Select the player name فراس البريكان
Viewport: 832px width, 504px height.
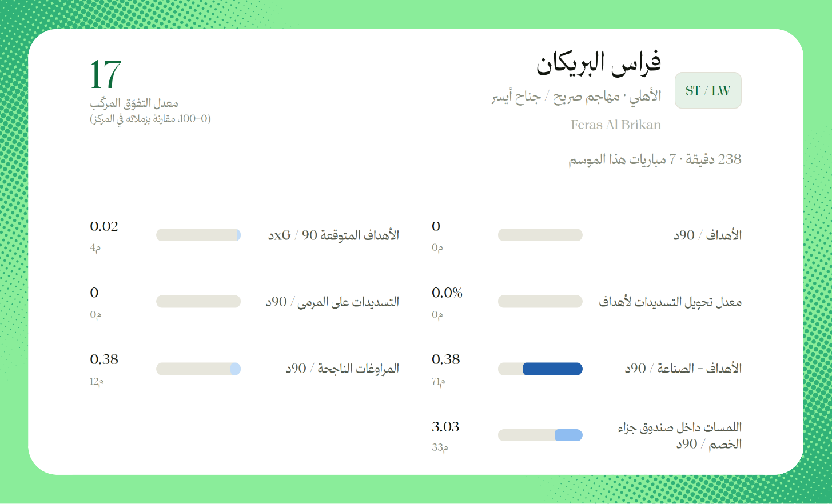(x=599, y=63)
